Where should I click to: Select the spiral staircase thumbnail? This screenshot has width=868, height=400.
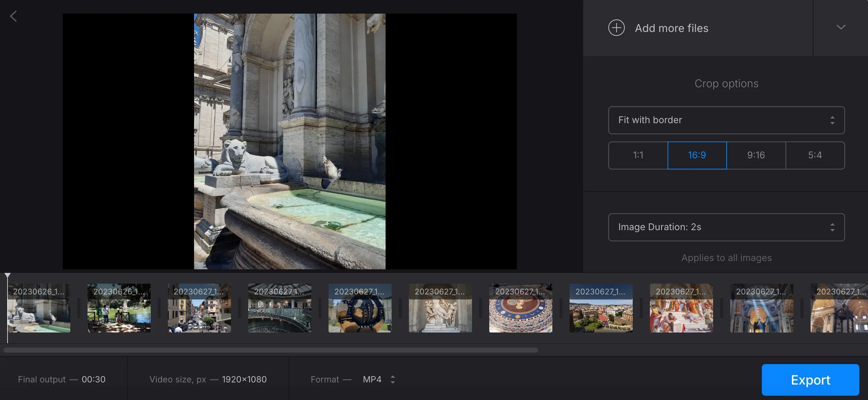[280, 309]
